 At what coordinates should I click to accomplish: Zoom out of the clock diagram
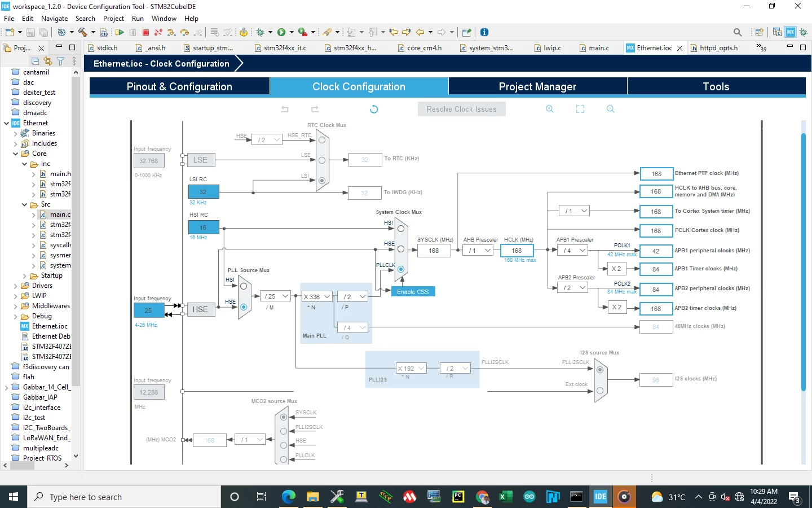coord(611,109)
